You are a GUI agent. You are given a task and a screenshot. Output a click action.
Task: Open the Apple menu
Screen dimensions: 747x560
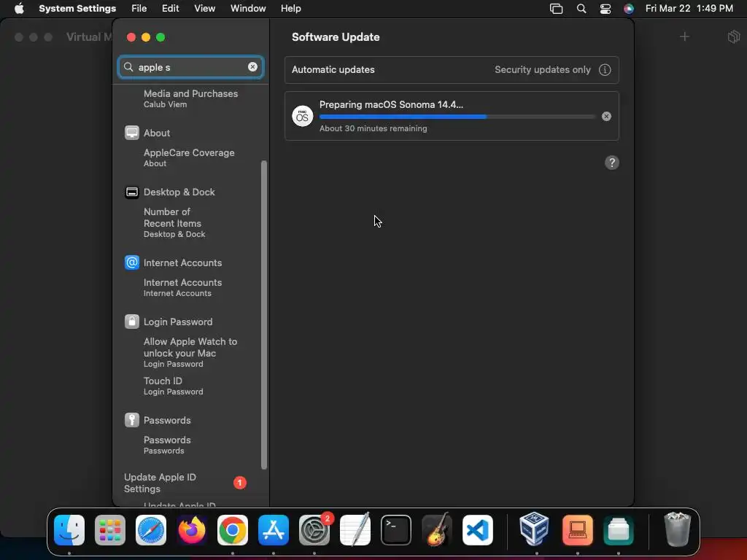pos(19,9)
